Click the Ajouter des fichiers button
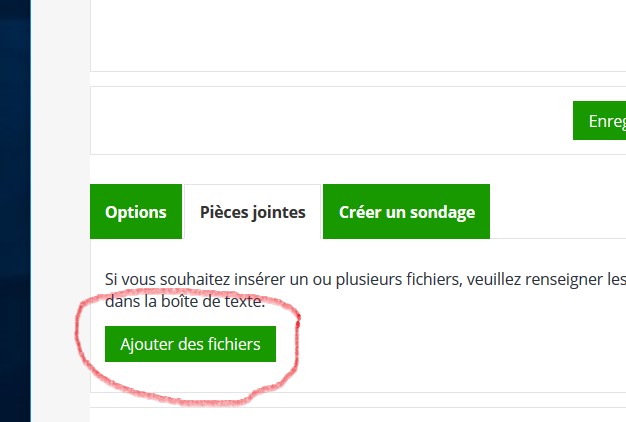This screenshot has width=626, height=422. coord(190,344)
